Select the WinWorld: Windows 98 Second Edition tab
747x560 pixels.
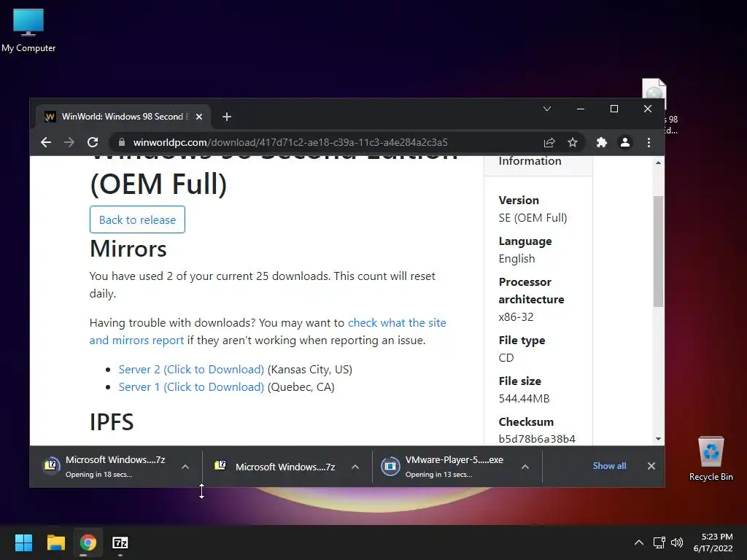pos(123,117)
